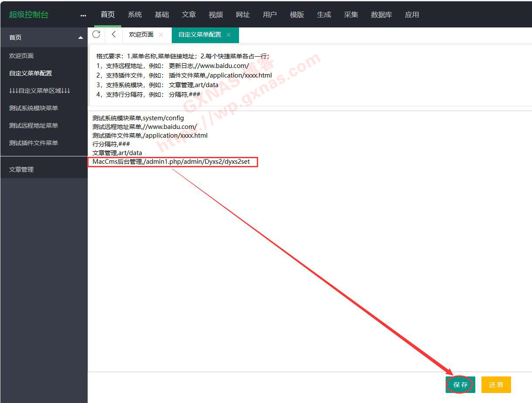Click the back arrow icon

coord(114,34)
